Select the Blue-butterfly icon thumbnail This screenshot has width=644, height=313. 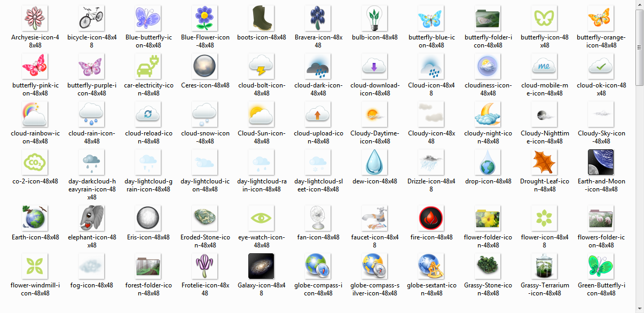[x=148, y=19]
